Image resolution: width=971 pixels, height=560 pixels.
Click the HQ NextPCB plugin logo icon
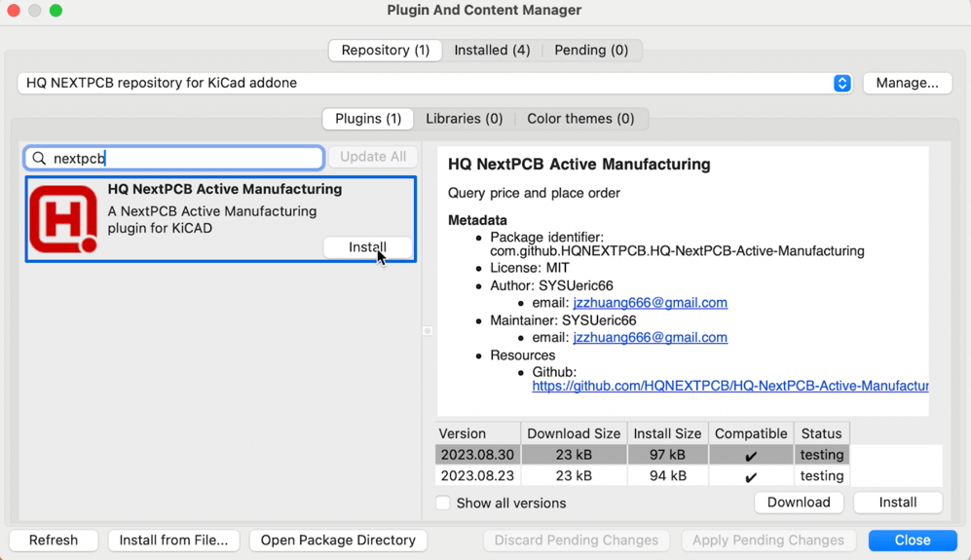[x=63, y=219]
